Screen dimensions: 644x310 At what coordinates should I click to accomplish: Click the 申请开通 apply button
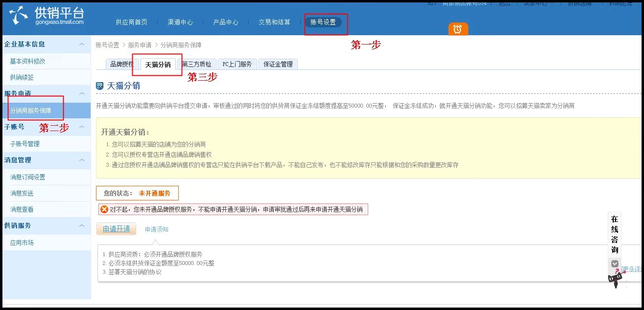[117, 229]
